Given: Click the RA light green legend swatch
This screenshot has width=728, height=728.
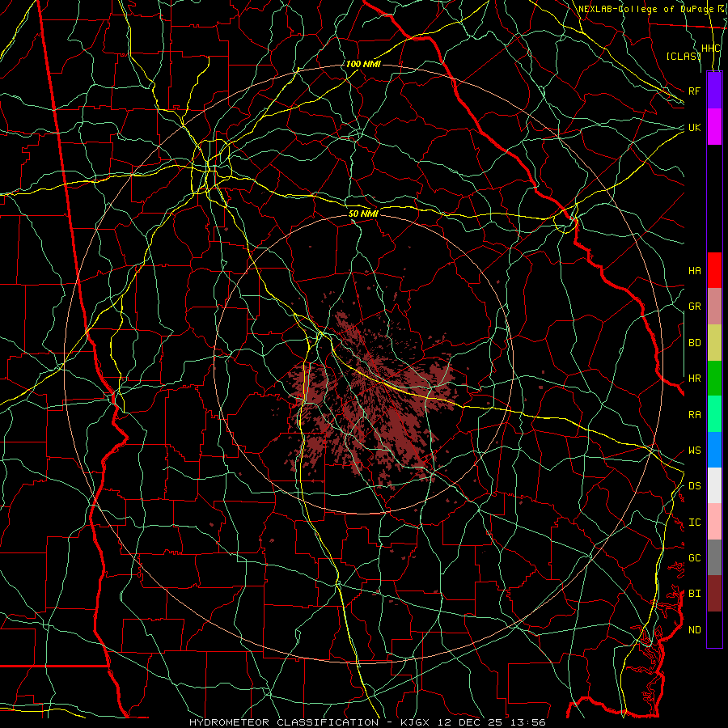Looking at the screenshot, I should click(714, 414).
